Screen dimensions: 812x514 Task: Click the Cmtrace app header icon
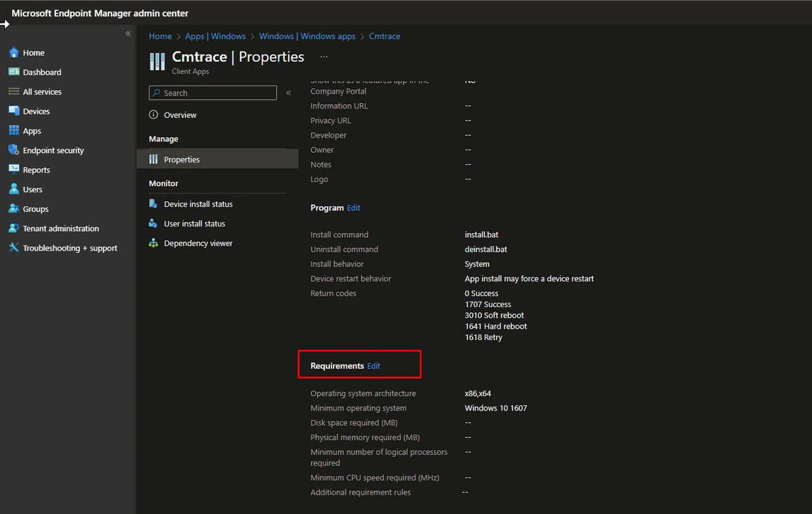(x=157, y=62)
